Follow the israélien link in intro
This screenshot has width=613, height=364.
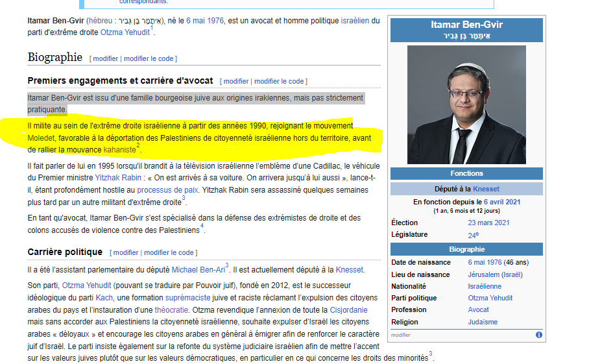pos(355,21)
